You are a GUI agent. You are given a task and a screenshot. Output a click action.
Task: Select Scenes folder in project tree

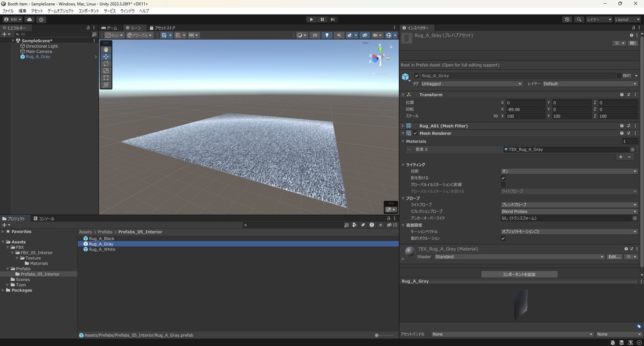[23, 279]
